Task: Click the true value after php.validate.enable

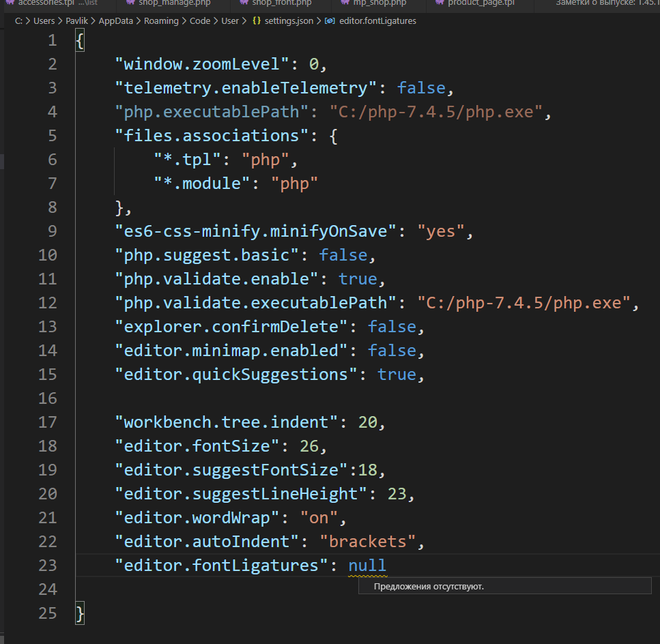Action: 357,279
